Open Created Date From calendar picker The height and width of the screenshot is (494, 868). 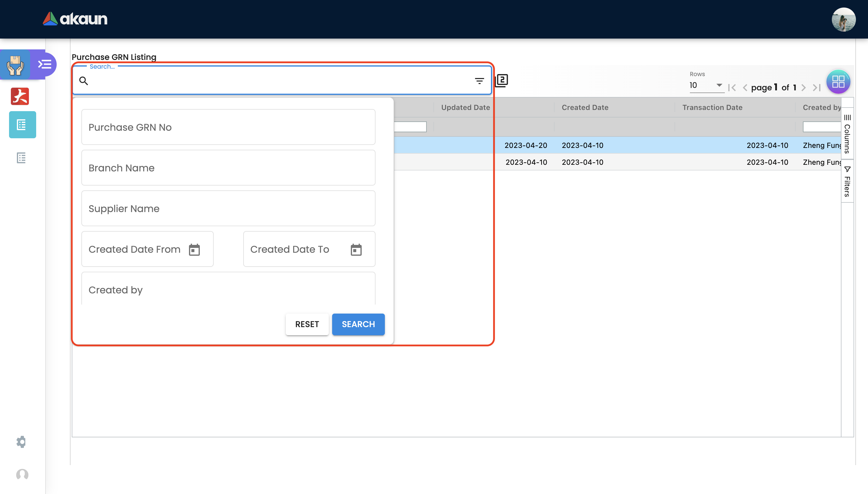coord(194,250)
